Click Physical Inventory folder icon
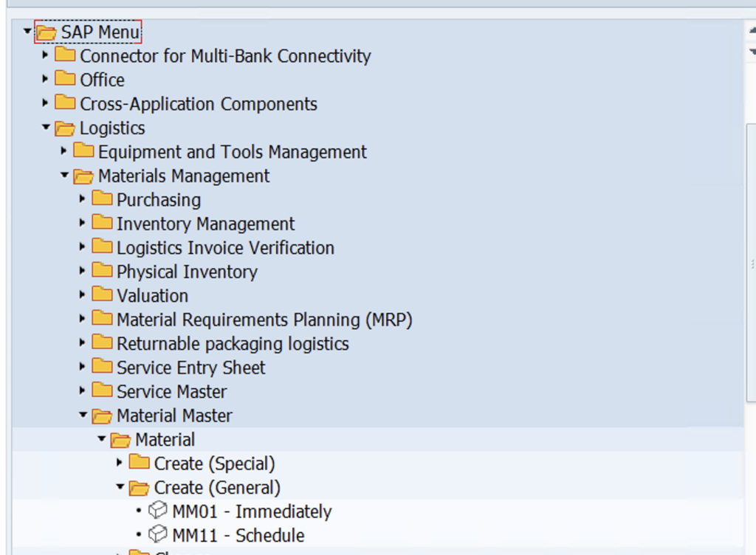Screen dimensions: 756x555 102,270
